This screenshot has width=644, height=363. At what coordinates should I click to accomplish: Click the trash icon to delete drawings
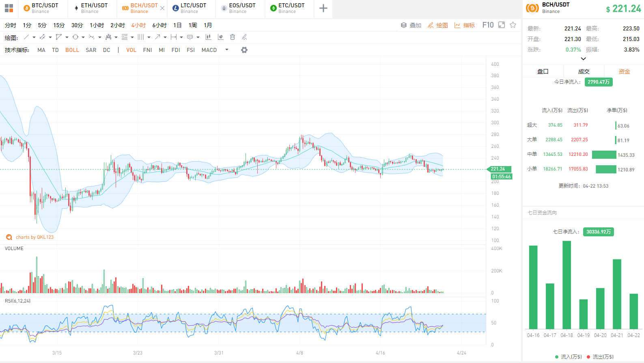pyautogui.click(x=233, y=37)
